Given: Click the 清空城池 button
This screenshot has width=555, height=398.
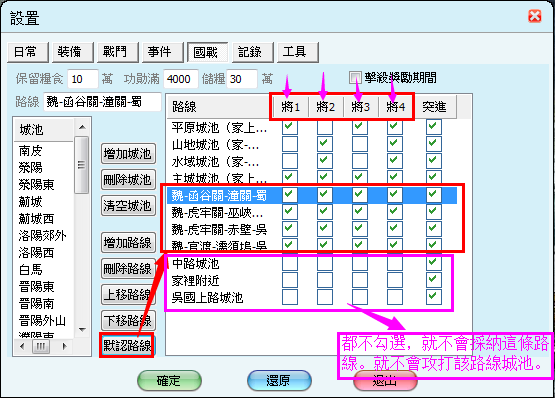Looking at the screenshot, I should click(x=128, y=205).
